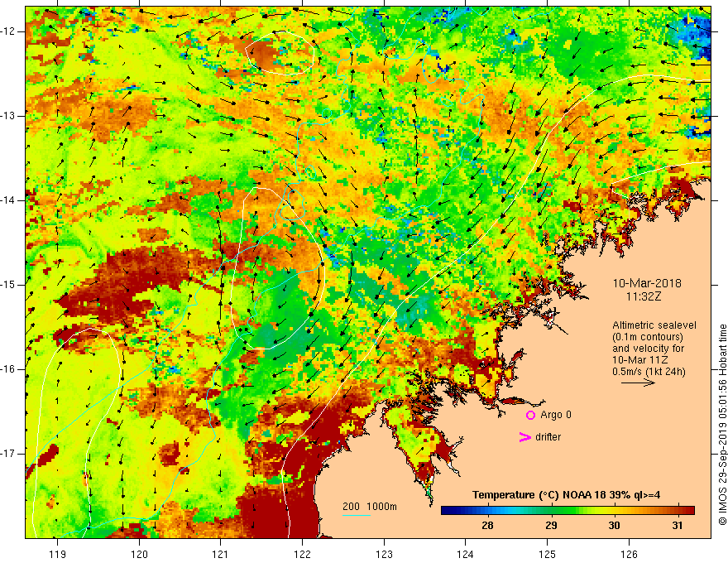Click the '11:32Z' time text
This screenshot has height=563, width=728.
644,296
